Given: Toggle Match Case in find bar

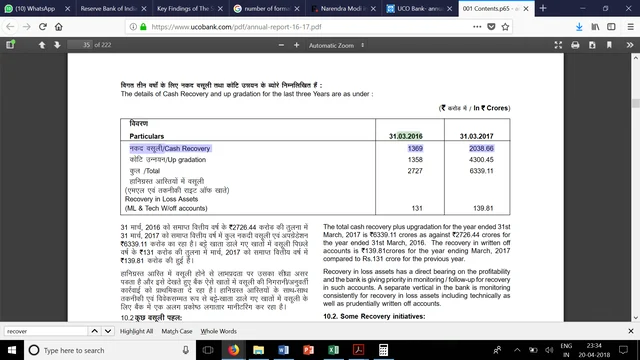Looking at the screenshot, I should [x=177, y=331].
